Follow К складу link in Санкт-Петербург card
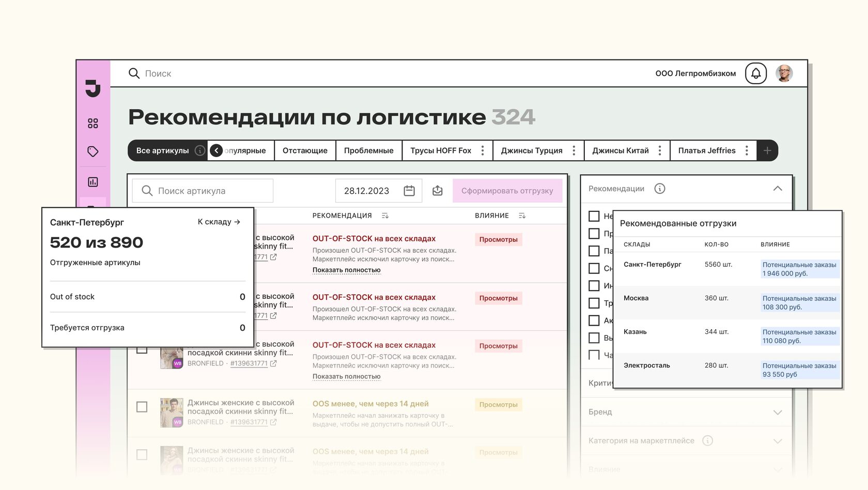 219,222
